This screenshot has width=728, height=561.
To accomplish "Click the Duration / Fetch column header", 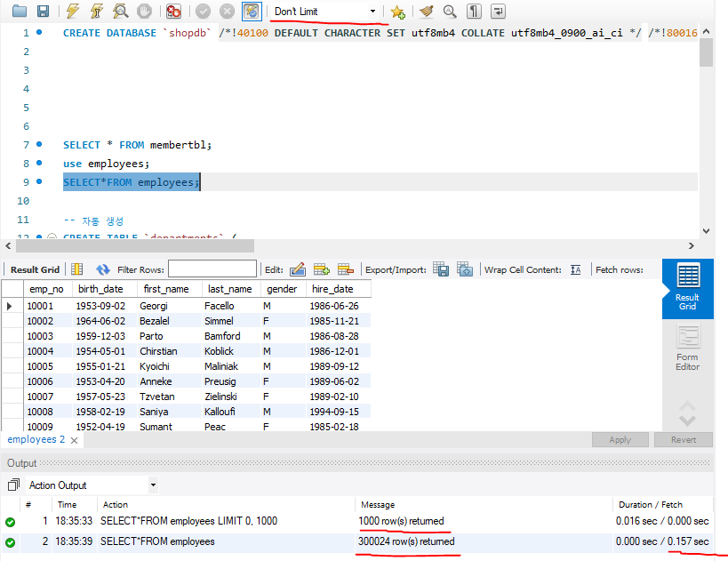I will 651,504.
